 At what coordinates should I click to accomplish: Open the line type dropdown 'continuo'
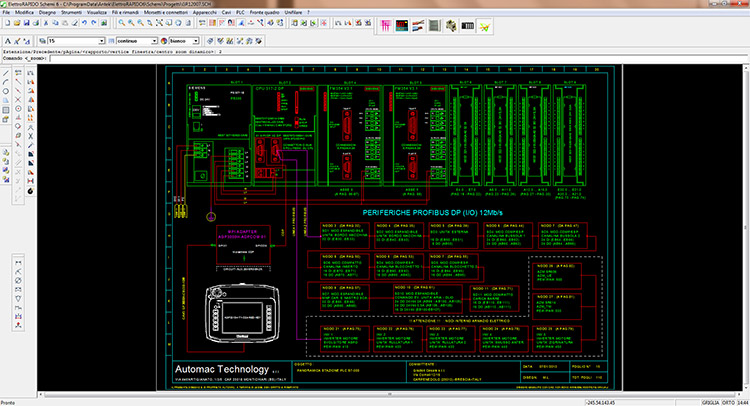pos(136,41)
